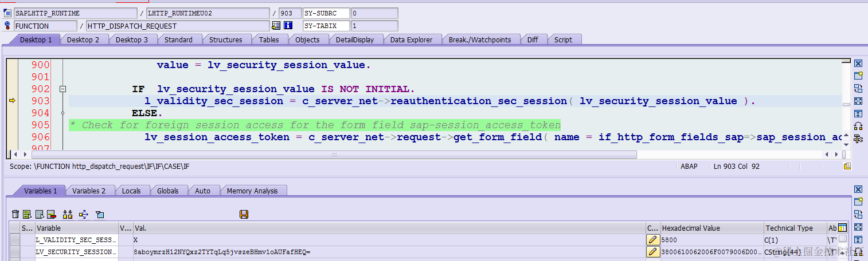Click the tool settings icon below headphones

(858, 139)
